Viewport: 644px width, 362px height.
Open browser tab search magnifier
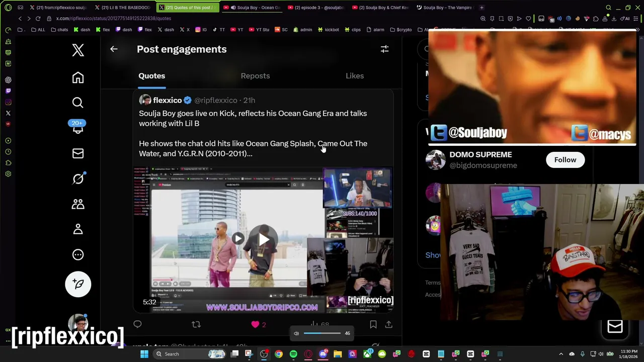pyautogui.click(x=608, y=8)
